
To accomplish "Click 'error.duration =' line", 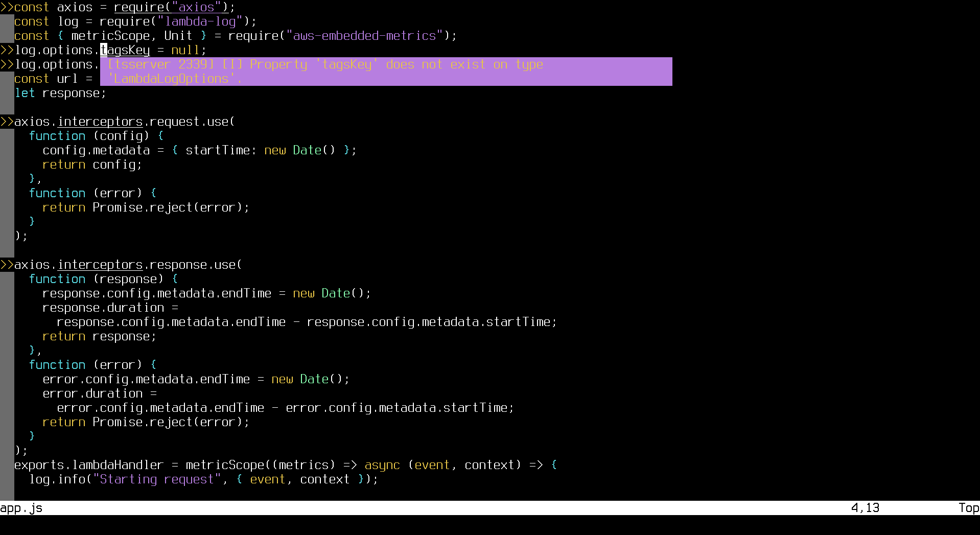I will [x=100, y=393].
